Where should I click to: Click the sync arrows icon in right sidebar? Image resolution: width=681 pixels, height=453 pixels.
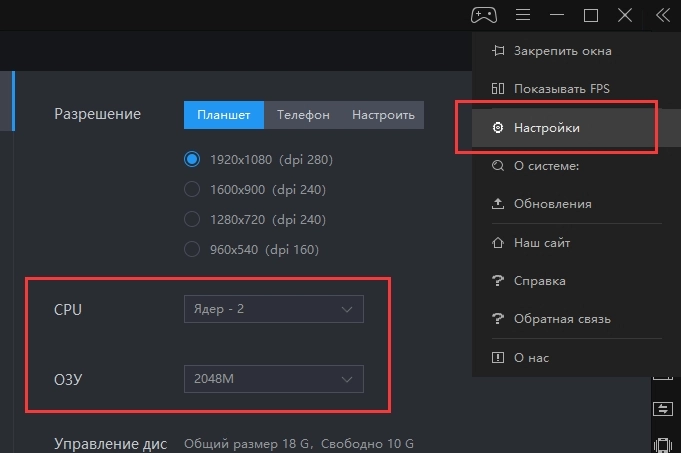tap(663, 409)
